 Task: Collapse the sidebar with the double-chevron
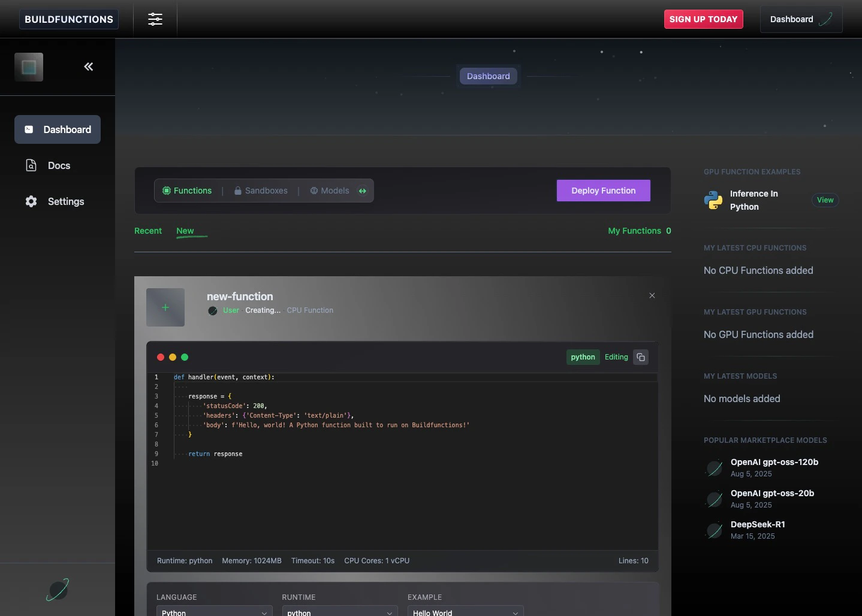pos(89,67)
